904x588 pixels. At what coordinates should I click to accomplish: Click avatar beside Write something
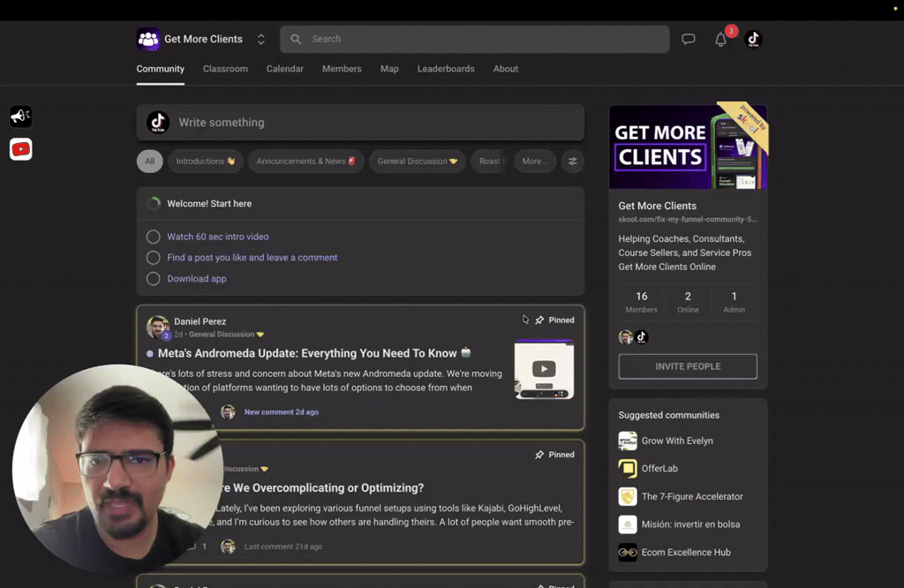[x=157, y=122]
